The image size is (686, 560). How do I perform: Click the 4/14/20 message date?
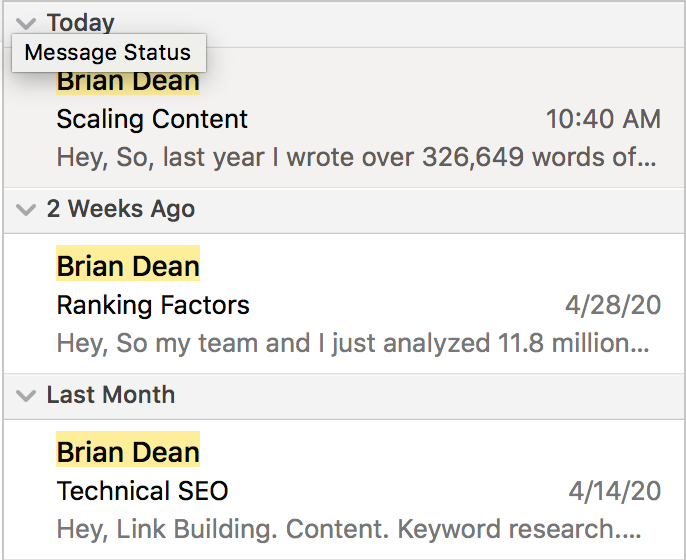coord(614,491)
